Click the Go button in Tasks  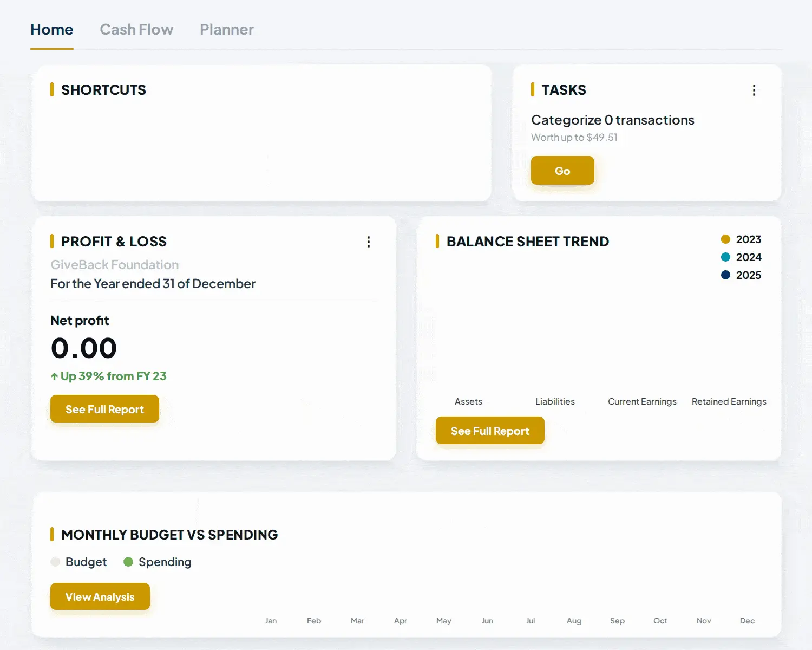[x=562, y=171]
